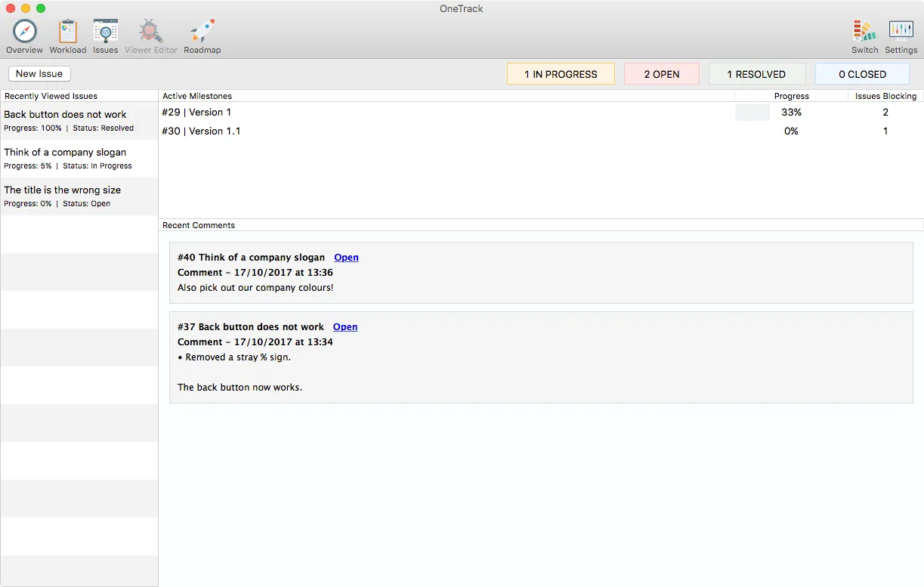Switch to the Issues view
The width and height of the screenshot is (924, 587).
(105, 35)
